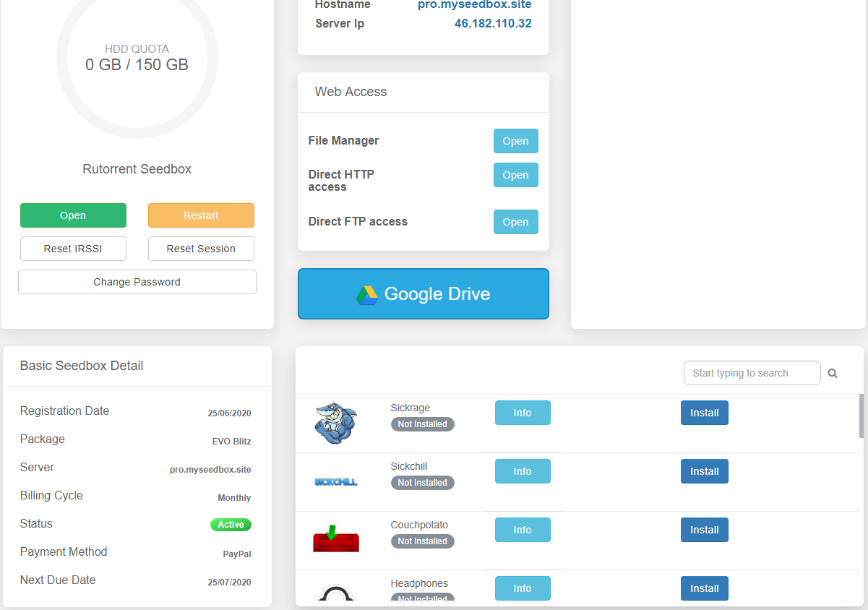Screen dimensions: 868x610
Task: Install the Couchpotato application
Action: 704,530
